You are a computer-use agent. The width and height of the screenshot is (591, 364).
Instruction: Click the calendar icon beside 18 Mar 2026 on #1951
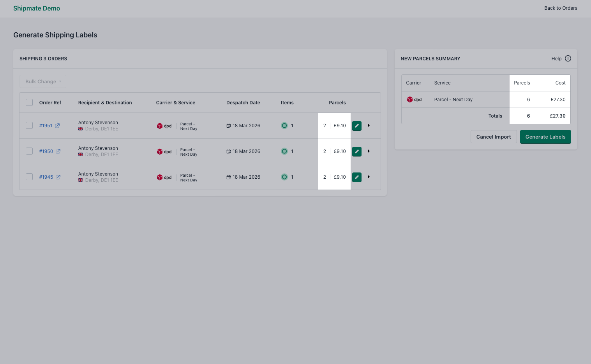click(x=228, y=125)
